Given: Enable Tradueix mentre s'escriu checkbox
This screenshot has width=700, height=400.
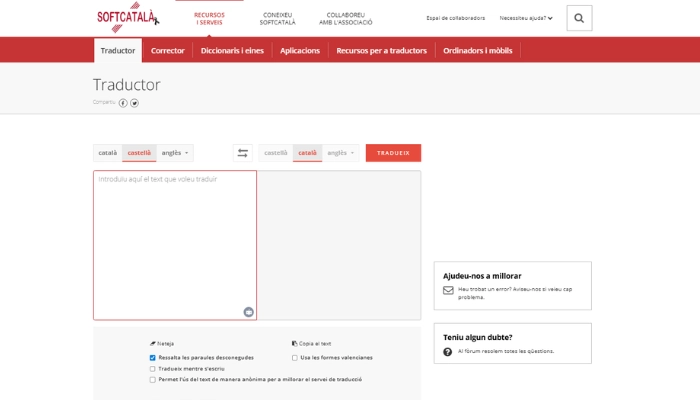Looking at the screenshot, I should [x=152, y=368].
